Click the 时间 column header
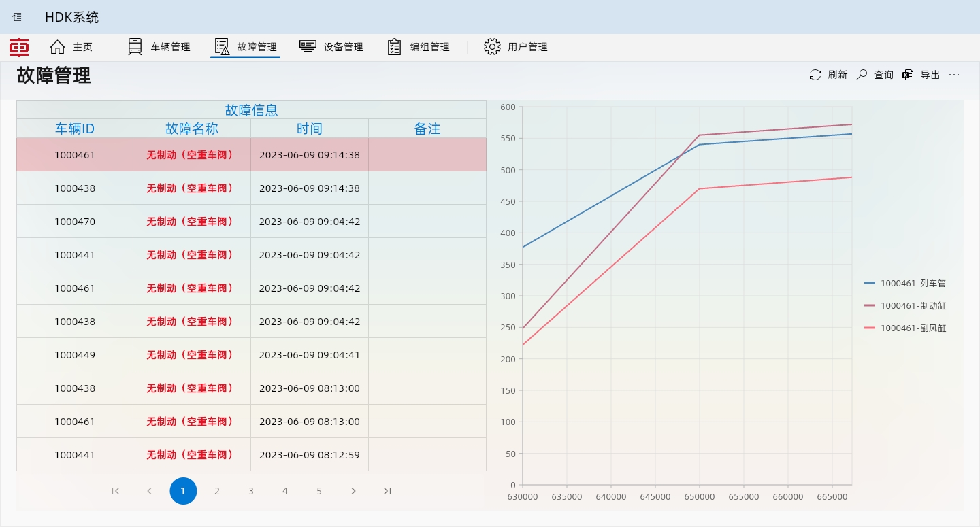Image resolution: width=980 pixels, height=527 pixels. (x=310, y=129)
